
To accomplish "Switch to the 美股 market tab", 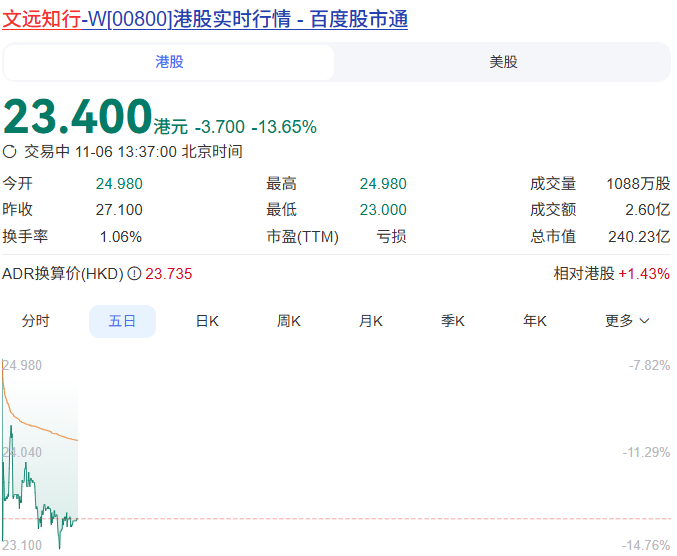I will click(x=503, y=62).
